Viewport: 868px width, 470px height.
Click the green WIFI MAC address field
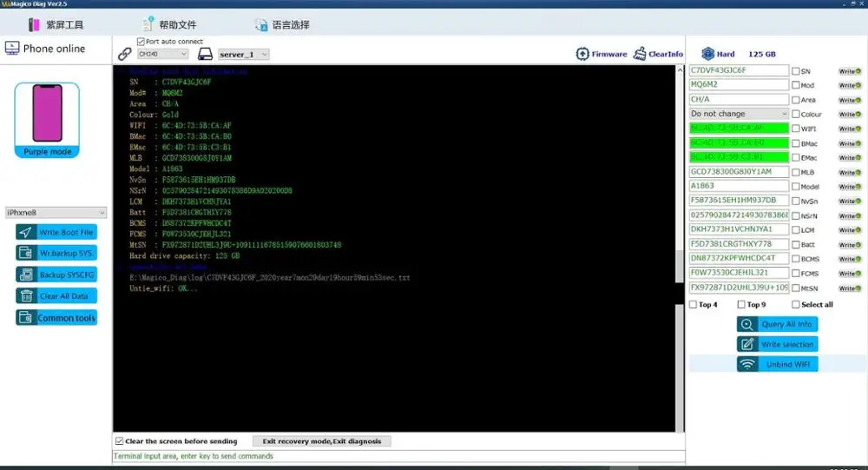coord(739,128)
